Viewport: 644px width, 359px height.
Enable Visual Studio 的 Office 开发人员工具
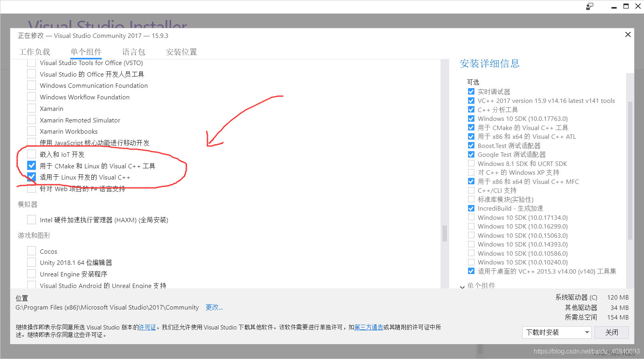tap(32, 74)
